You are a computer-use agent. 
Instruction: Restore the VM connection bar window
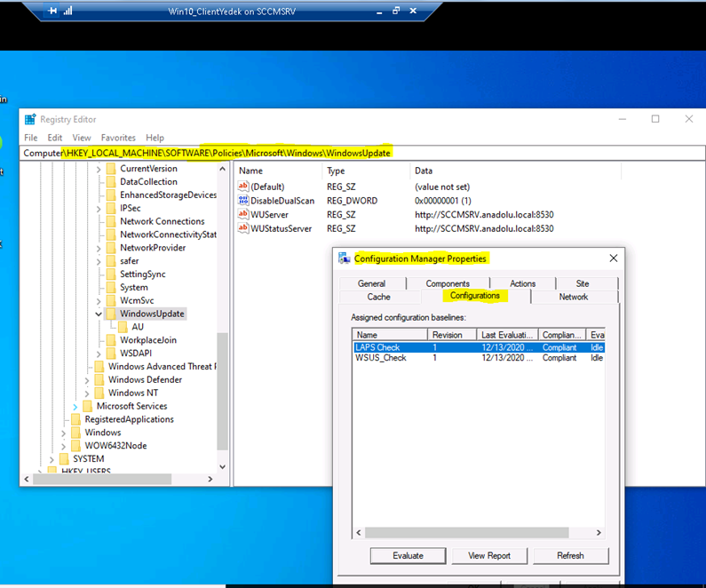pyautogui.click(x=396, y=11)
